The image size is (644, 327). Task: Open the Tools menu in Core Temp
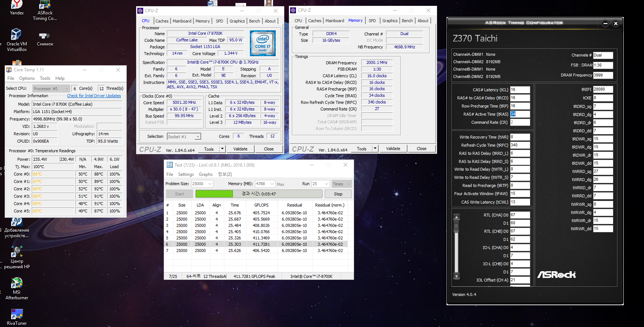pyautogui.click(x=45, y=78)
